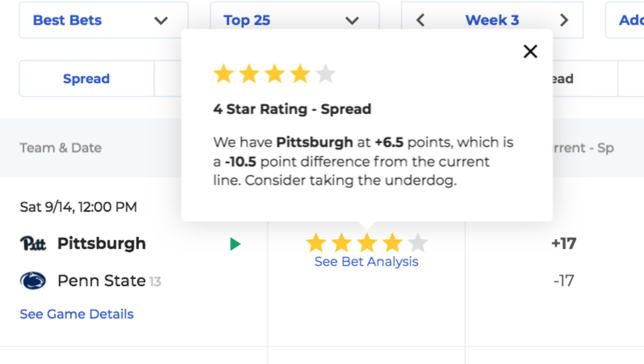This screenshot has height=364, width=644.
Task: Go to previous week with left chevron
Action: pos(420,20)
